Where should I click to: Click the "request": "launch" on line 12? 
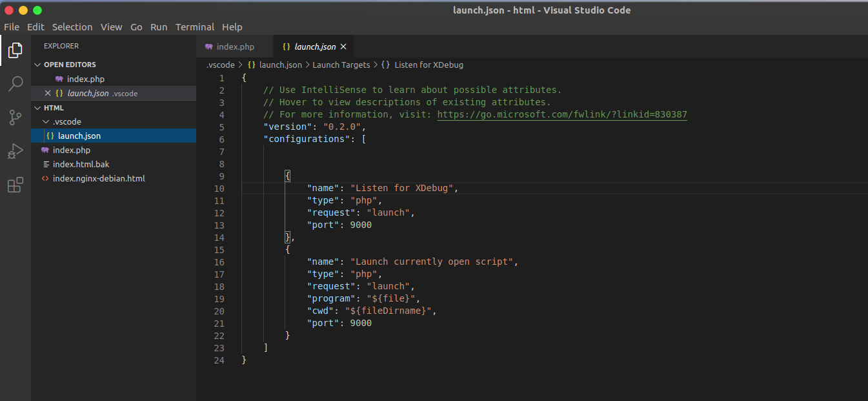pos(361,212)
